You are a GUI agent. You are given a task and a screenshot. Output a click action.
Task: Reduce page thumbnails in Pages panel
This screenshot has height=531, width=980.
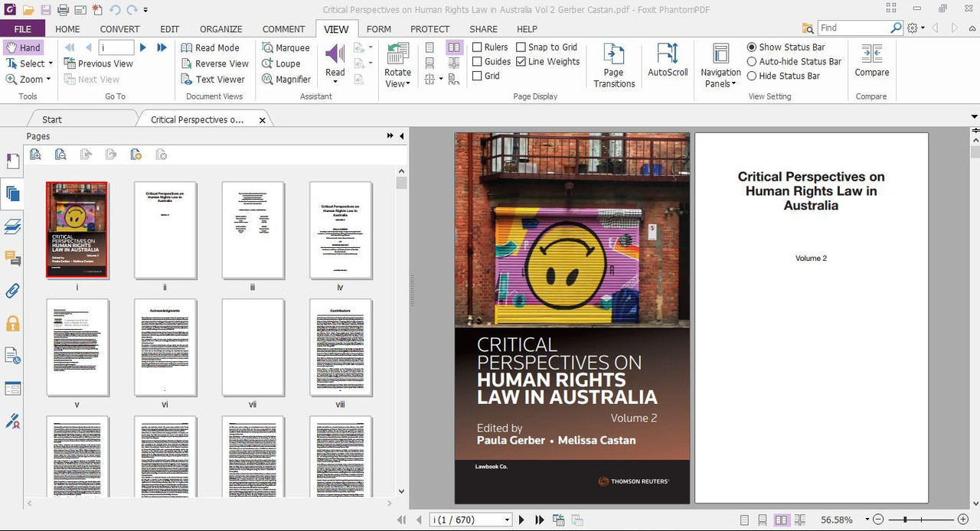coord(60,155)
